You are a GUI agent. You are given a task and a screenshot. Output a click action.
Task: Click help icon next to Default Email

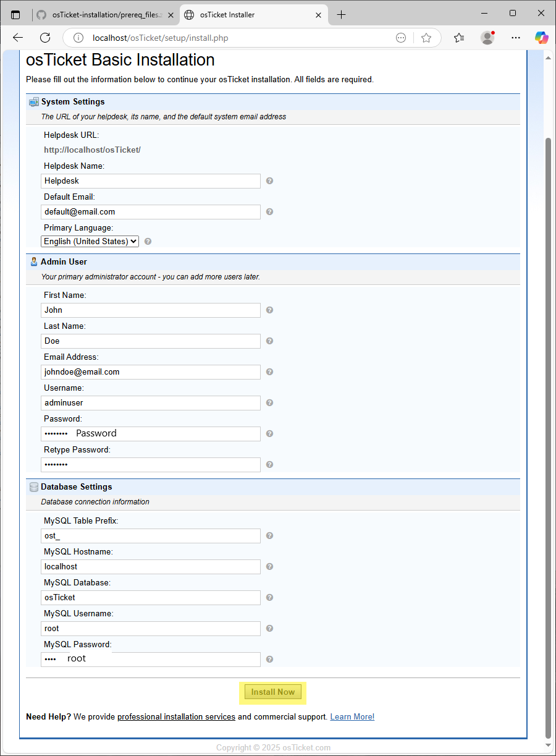[x=269, y=212]
